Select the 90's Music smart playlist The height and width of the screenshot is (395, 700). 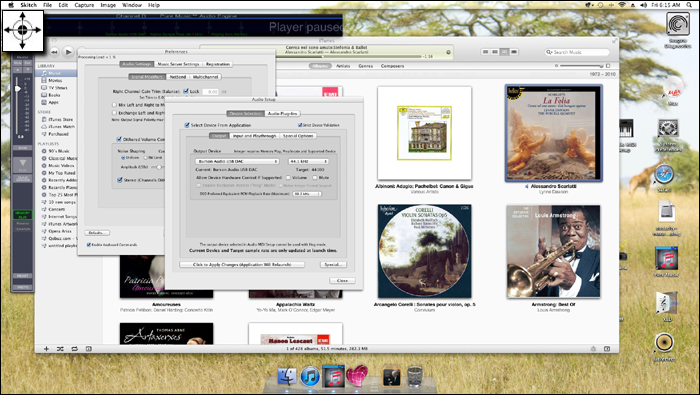click(x=58, y=151)
